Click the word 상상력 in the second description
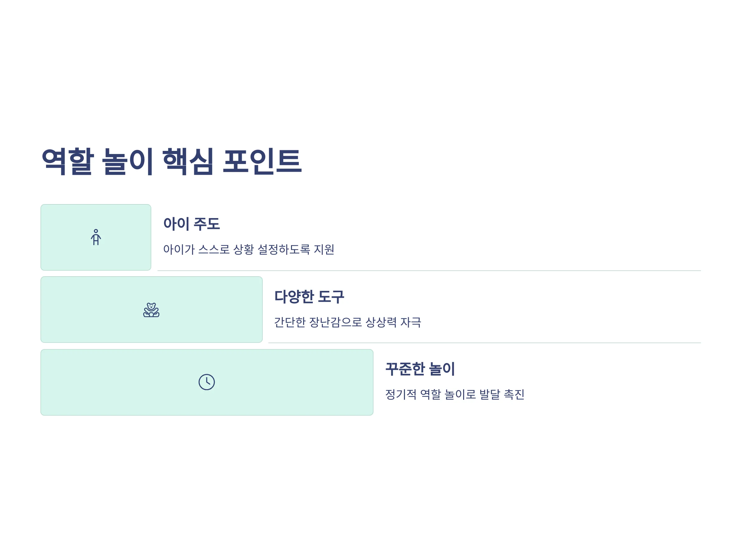 tap(381, 322)
